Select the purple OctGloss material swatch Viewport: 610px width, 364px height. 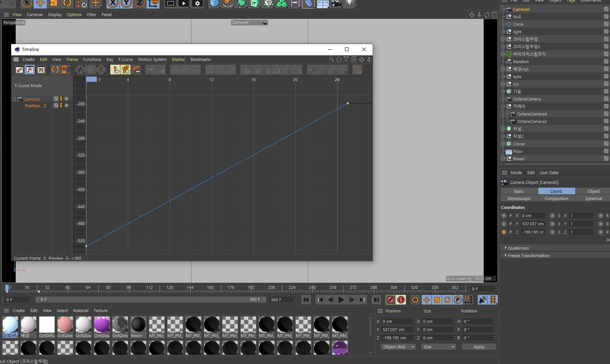pyautogui.click(x=102, y=324)
